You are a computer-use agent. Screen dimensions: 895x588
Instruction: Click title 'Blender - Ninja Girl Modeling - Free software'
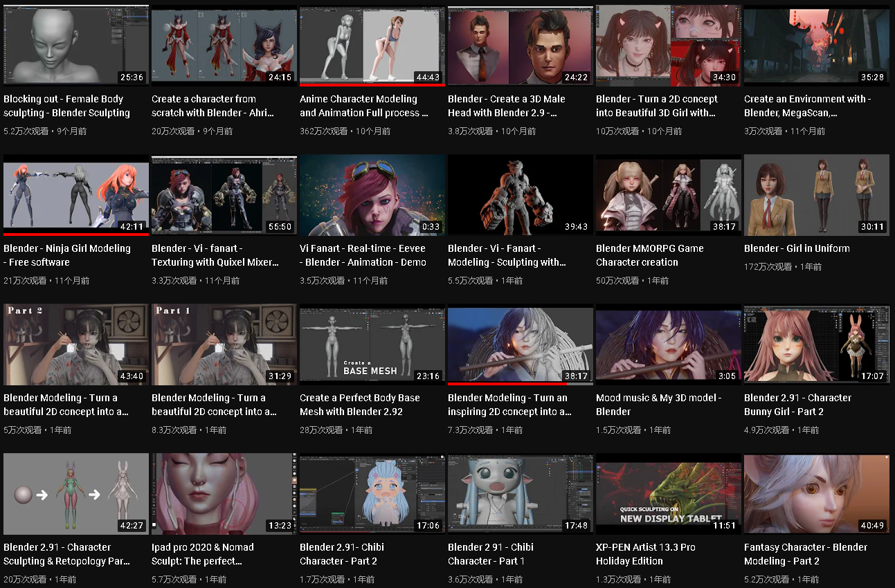[67, 255]
